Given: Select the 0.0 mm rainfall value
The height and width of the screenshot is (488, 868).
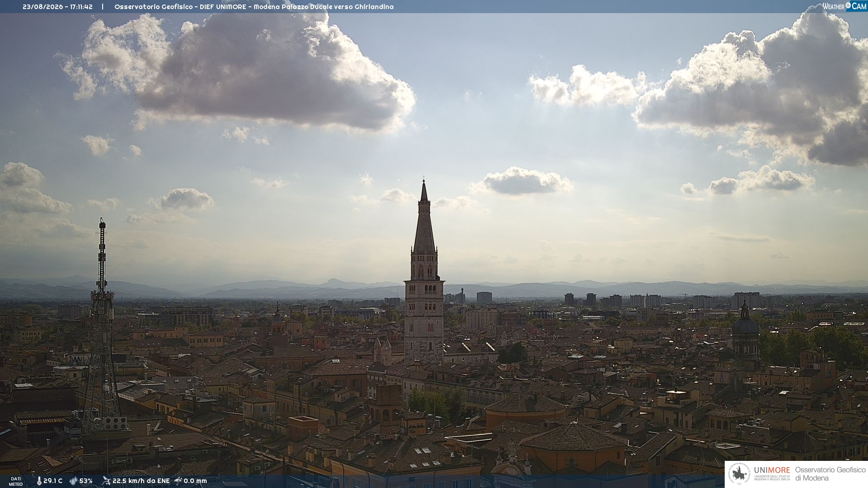Looking at the screenshot, I should [x=195, y=481].
